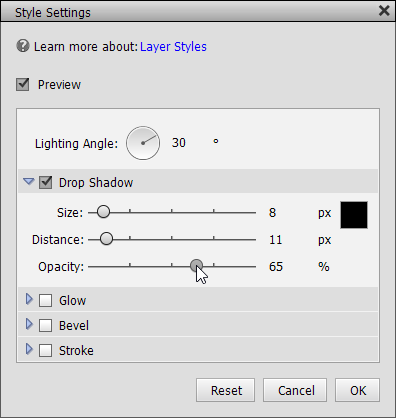Click the Lighting Angle dial

143,143
